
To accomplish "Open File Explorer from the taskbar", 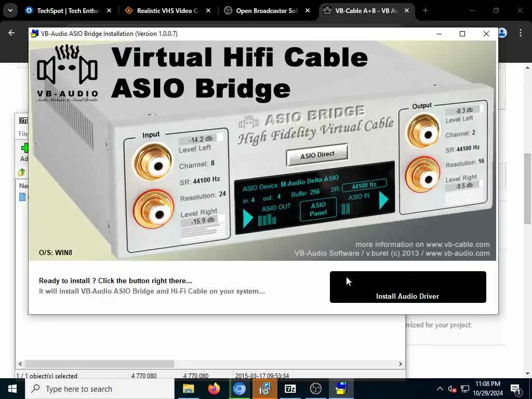I will 188,389.
